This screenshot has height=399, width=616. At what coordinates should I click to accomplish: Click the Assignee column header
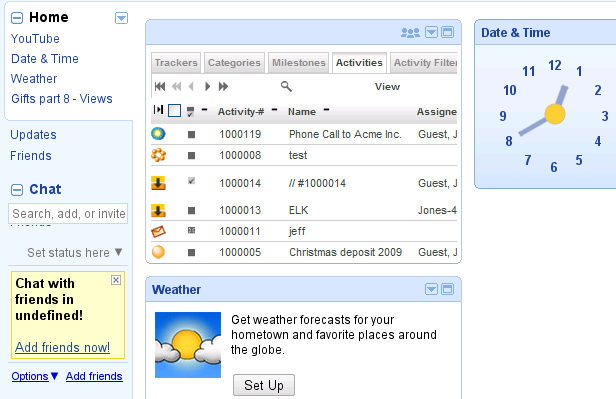coord(436,112)
